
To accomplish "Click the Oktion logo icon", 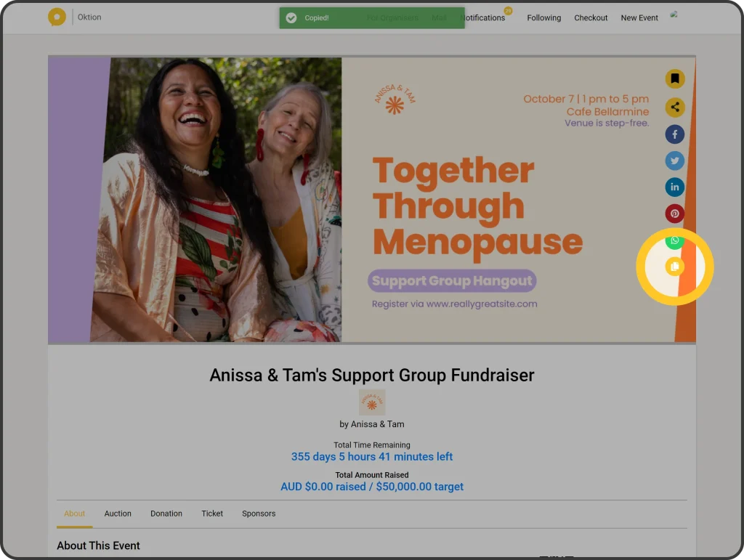I will (57, 17).
